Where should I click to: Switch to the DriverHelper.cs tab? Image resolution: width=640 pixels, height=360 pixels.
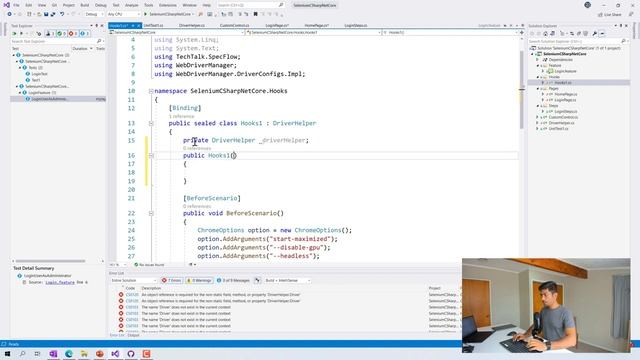(191, 25)
